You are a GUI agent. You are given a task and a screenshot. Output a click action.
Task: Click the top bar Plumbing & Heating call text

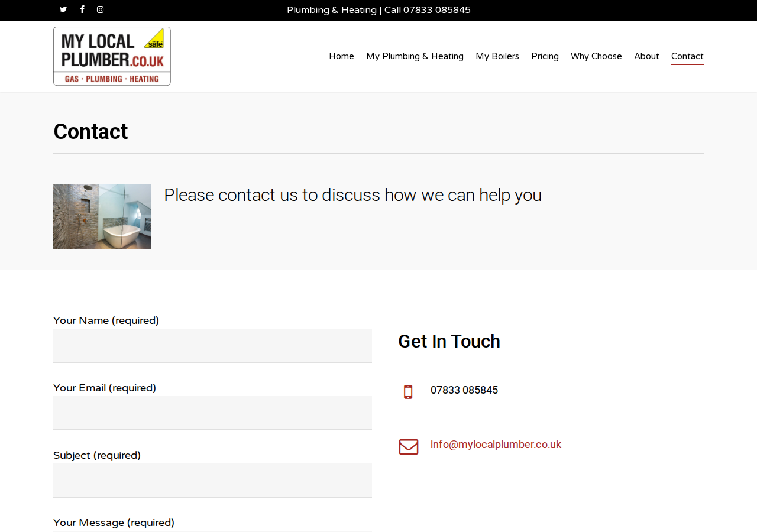[378, 10]
